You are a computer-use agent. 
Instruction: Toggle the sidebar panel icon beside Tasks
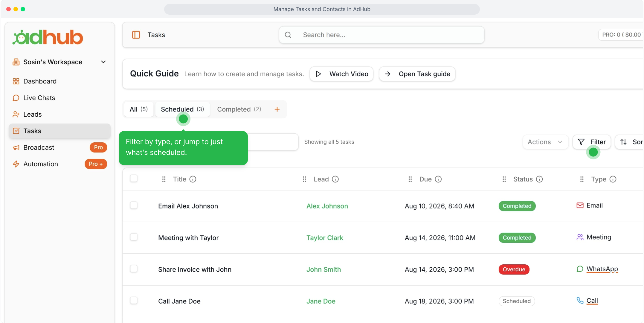[x=136, y=35]
